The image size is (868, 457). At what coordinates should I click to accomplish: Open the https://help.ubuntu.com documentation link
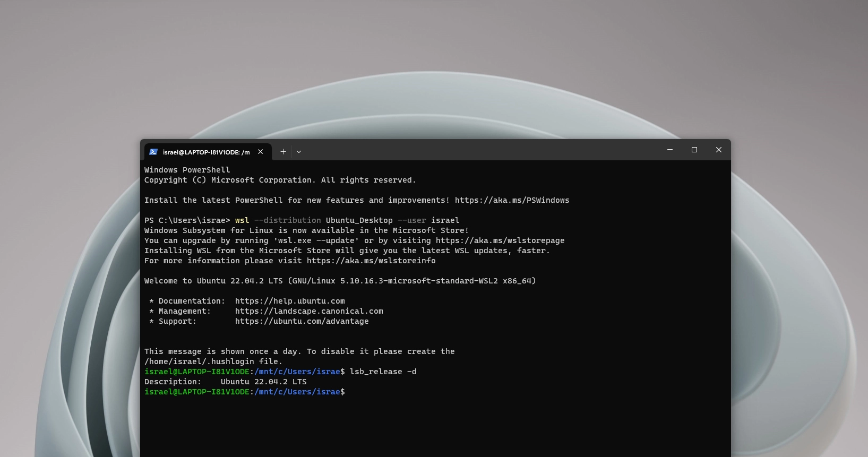(x=290, y=301)
